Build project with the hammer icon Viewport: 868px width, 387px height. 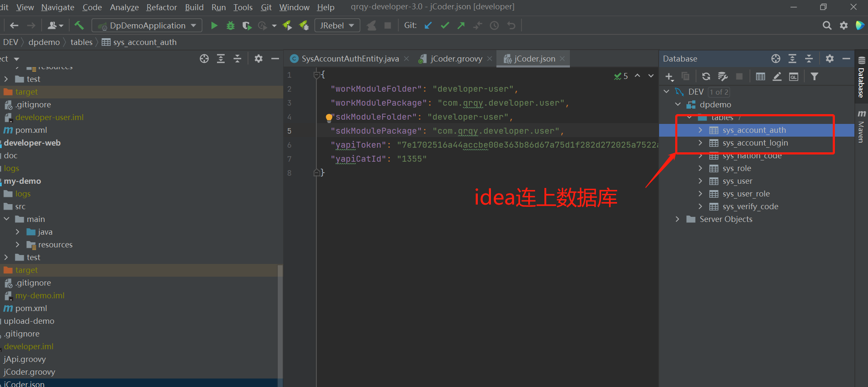(79, 25)
